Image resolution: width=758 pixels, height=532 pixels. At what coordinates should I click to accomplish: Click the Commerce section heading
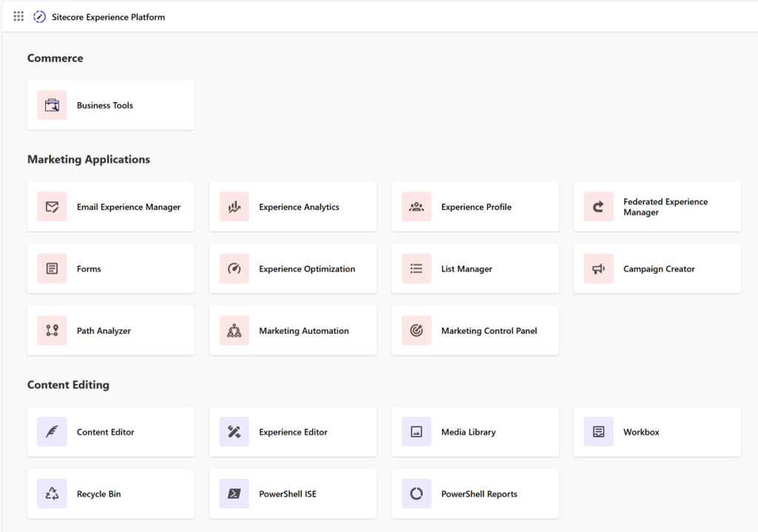55,58
